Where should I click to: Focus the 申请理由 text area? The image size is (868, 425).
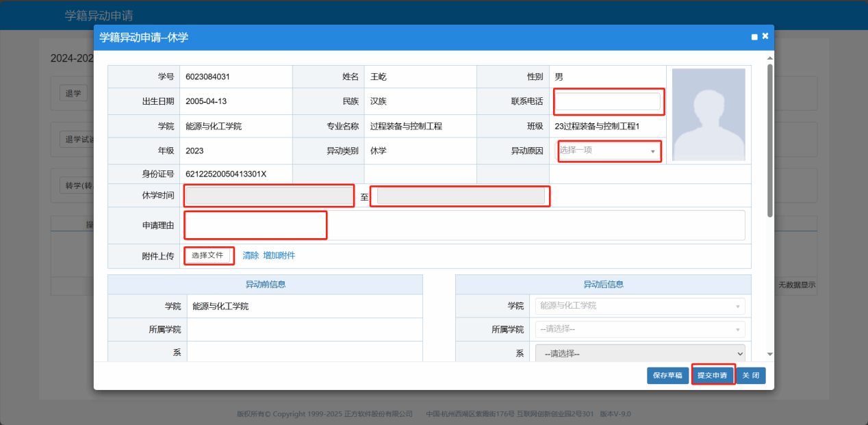[464, 225]
